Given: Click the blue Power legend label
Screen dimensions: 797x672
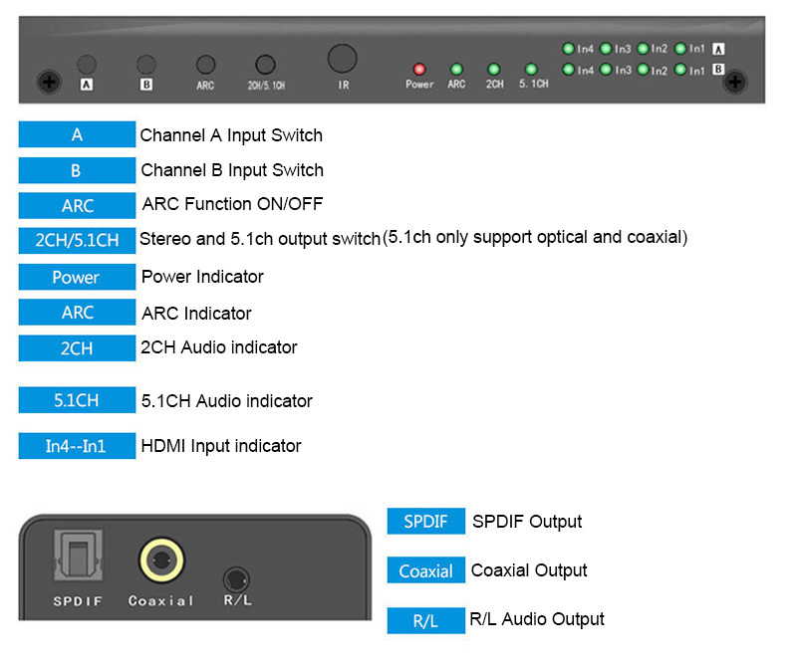Looking at the screenshot, I should [x=77, y=277].
